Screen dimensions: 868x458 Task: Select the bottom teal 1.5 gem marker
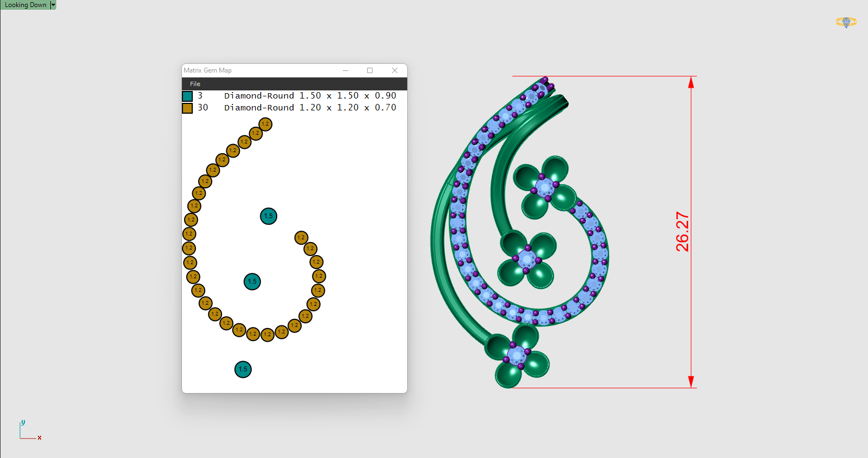(x=243, y=369)
